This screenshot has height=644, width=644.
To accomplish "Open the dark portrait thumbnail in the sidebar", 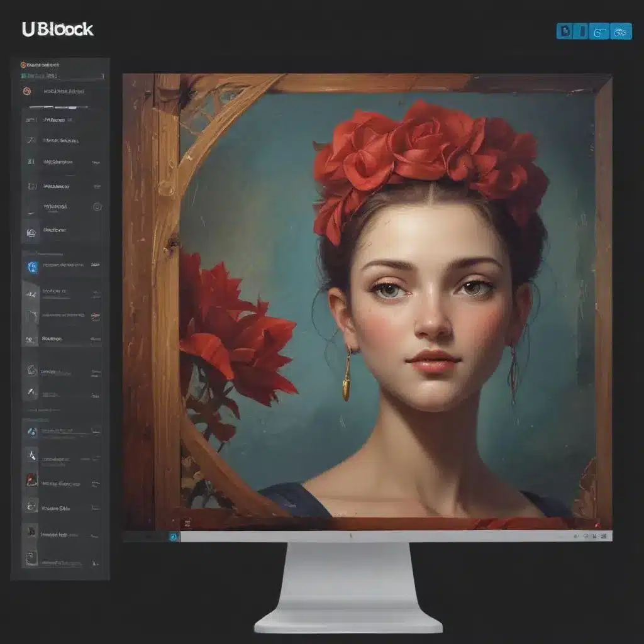I will point(32,531).
